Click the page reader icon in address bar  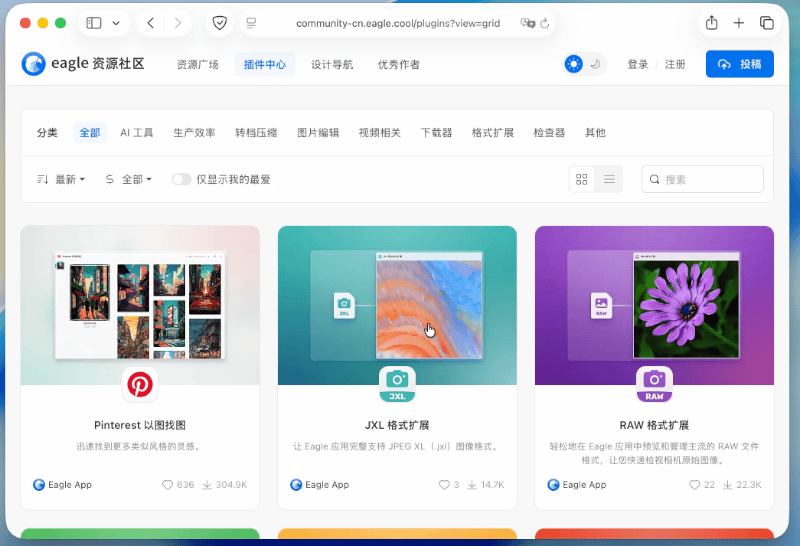[251, 23]
